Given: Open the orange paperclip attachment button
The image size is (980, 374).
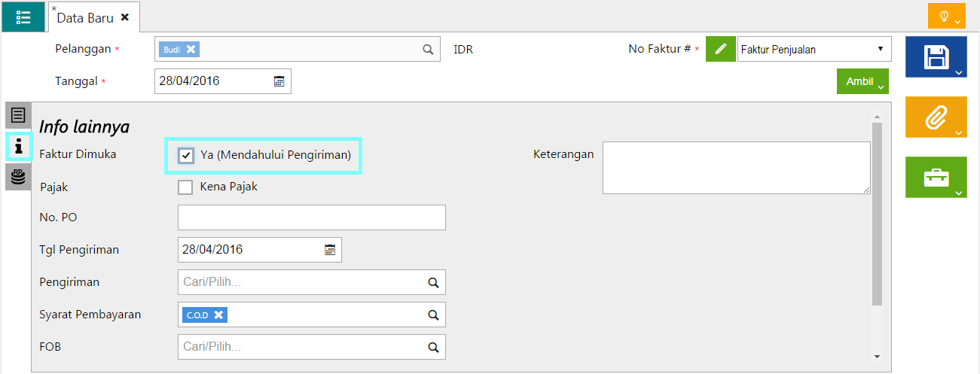Looking at the screenshot, I should [x=935, y=117].
